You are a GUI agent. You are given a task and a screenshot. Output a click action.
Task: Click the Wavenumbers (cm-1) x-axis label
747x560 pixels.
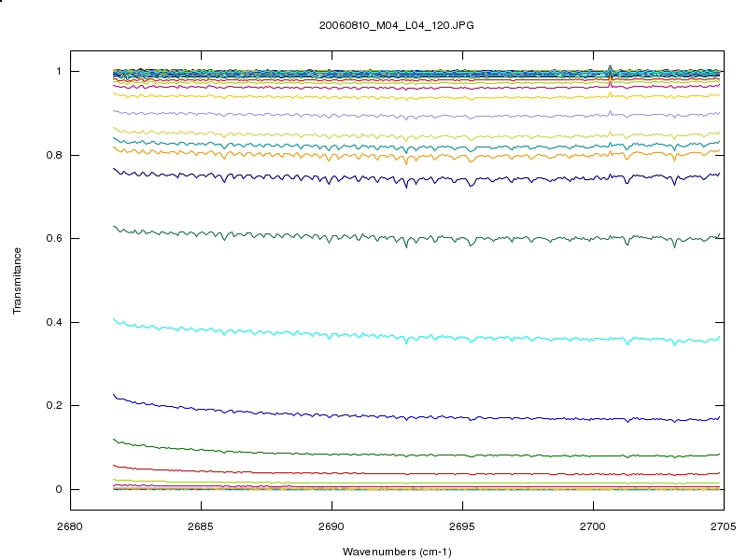pyautogui.click(x=397, y=552)
